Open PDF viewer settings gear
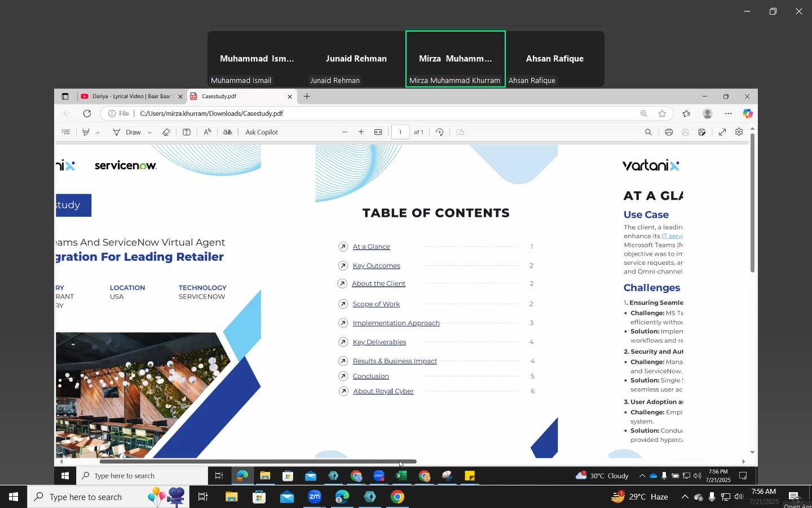This screenshot has height=508, width=812. (739, 132)
